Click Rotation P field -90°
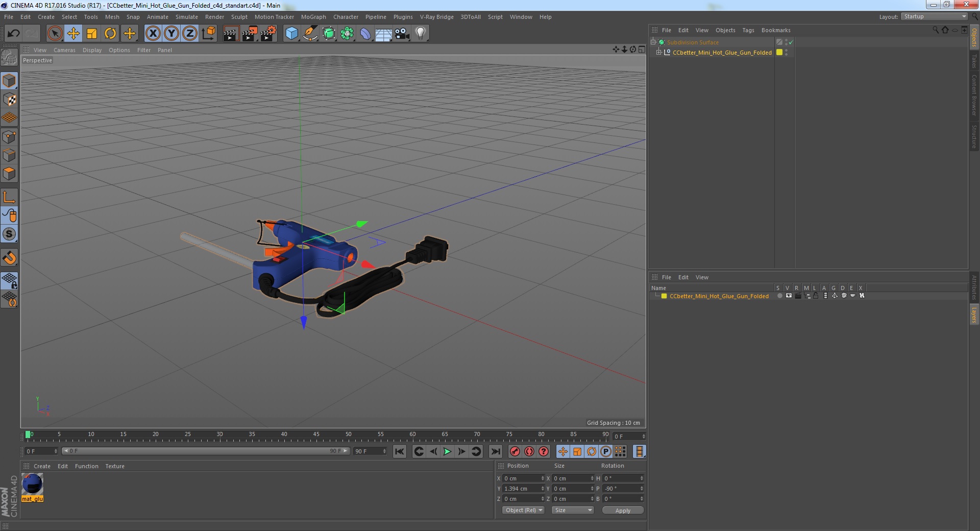The image size is (980, 531). pyautogui.click(x=623, y=489)
